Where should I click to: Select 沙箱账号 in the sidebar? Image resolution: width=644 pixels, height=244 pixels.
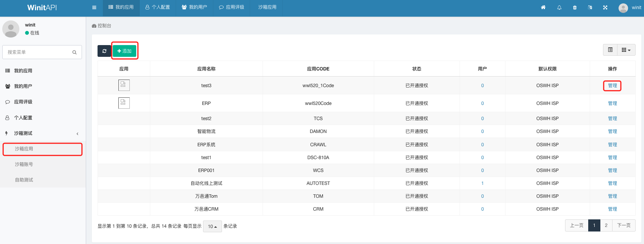24,164
